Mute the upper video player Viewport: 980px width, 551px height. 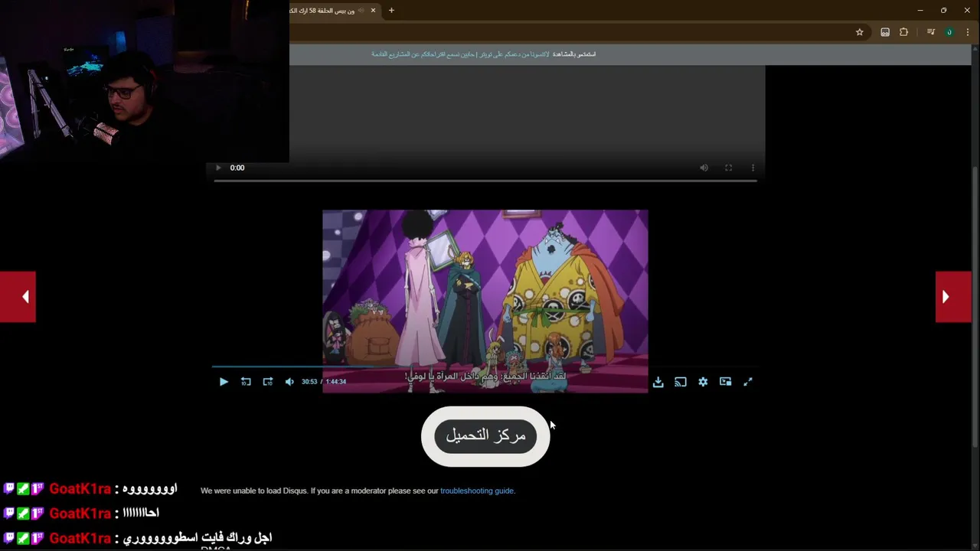[x=704, y=168]
